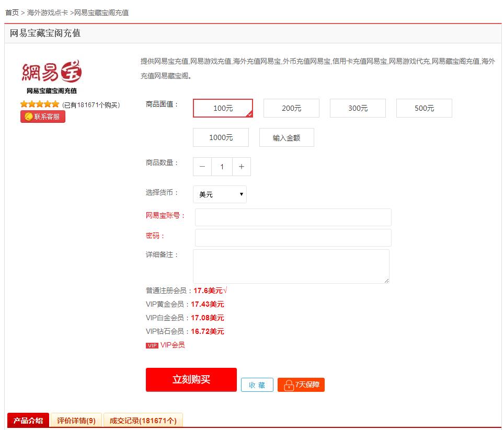Select the 200元 face value option
The height and width of the screenshot is (430, 504).
[291, 108]
